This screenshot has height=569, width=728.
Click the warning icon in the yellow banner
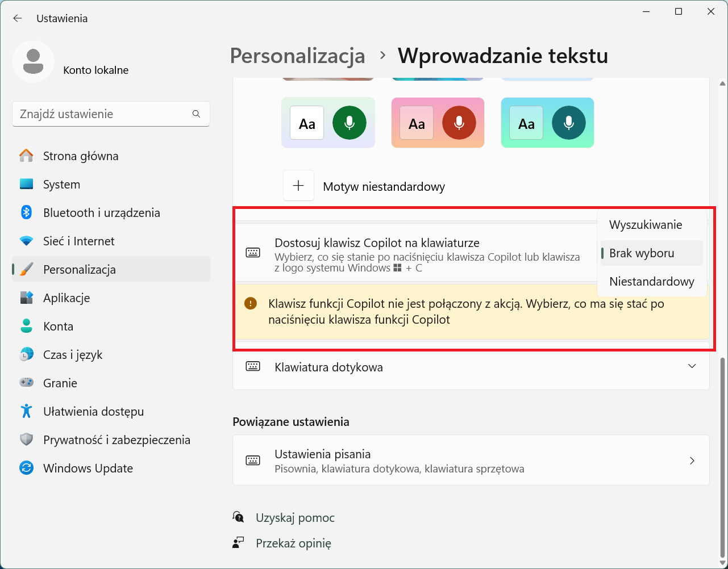[x=251, y=304]
